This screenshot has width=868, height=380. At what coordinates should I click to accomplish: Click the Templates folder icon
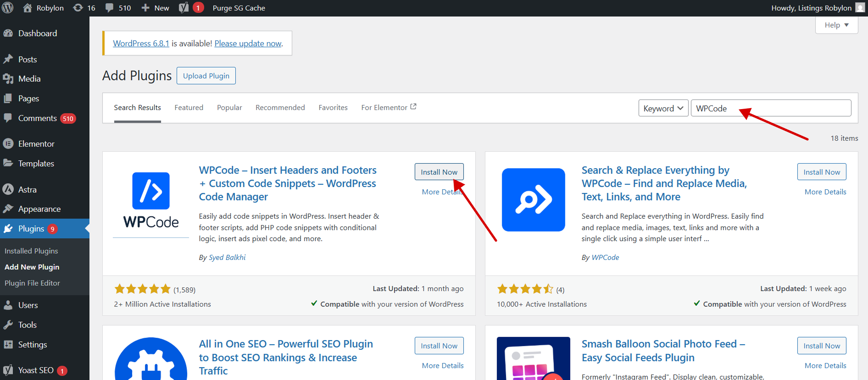(x=8, y=163)
